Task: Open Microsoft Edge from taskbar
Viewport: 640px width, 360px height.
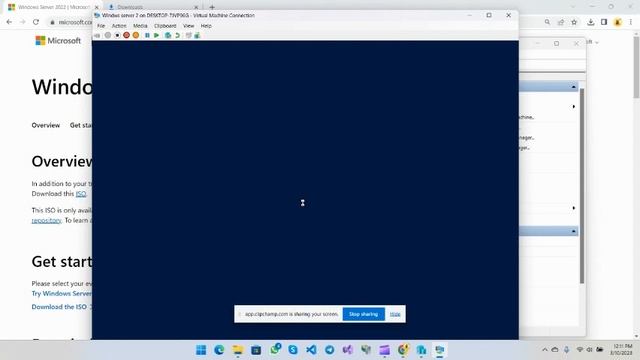Action: pos(220,350)
